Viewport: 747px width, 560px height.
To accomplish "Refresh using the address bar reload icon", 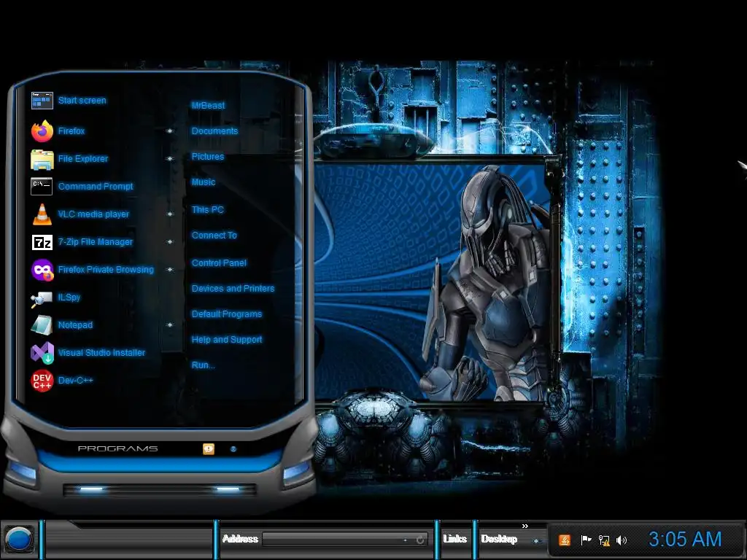I will [x=420, y=540].
